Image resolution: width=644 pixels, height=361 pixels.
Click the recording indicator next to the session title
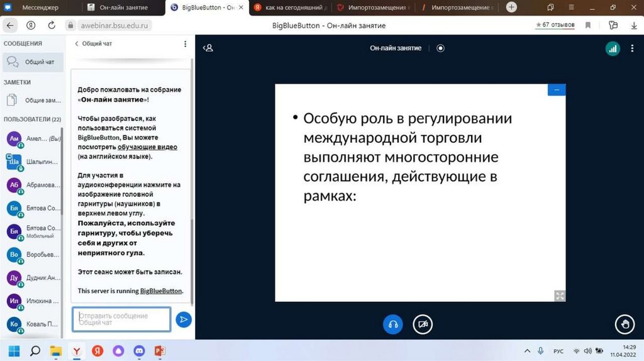(440, 48)
